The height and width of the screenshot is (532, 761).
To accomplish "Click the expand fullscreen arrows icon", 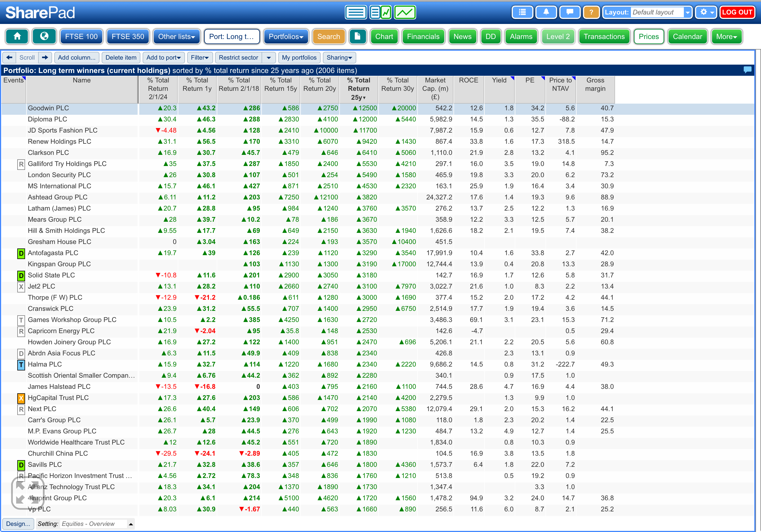I will (x=28, y=493).
